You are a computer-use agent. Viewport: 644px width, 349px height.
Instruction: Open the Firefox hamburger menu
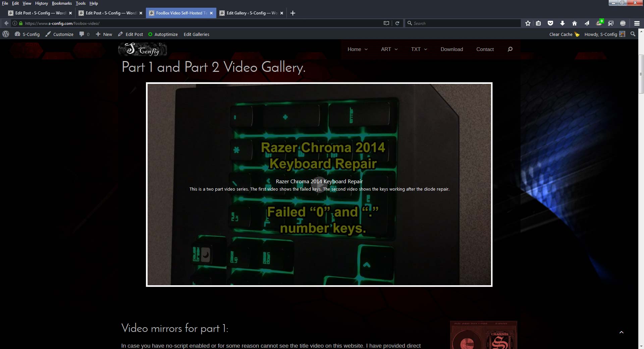637,23
